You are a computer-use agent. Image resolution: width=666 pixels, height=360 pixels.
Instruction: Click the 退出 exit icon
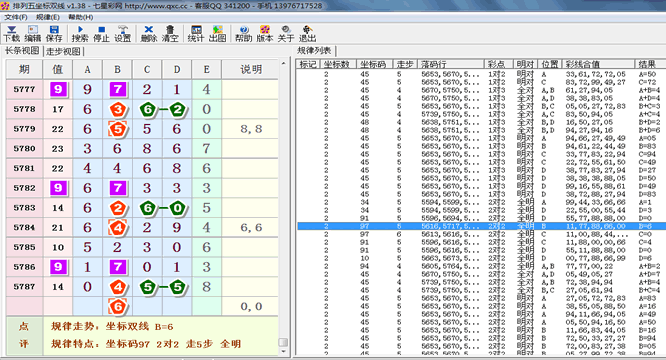coord(307,34)
